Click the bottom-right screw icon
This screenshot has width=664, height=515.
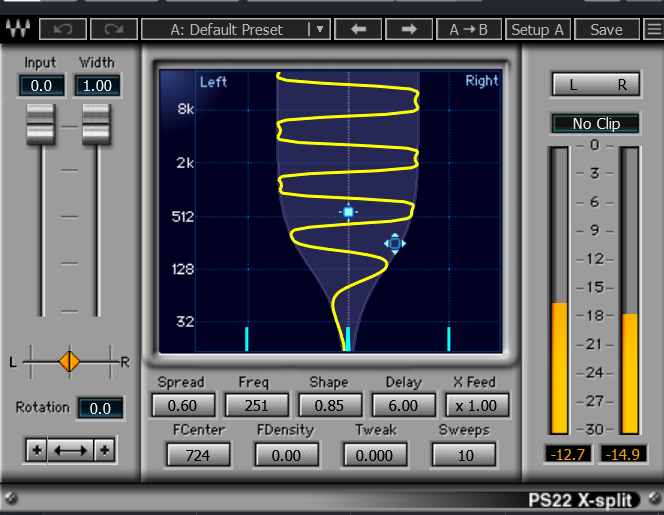point(655,498)
